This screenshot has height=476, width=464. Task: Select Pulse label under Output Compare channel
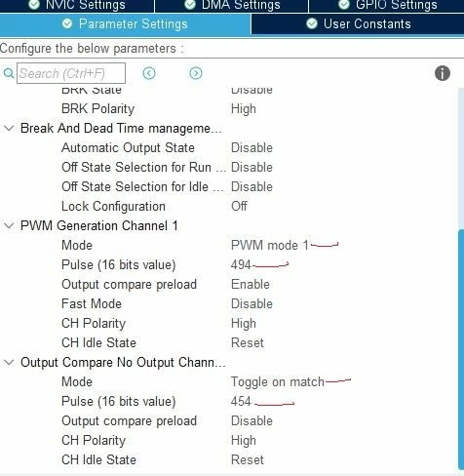tap(119, 402)
